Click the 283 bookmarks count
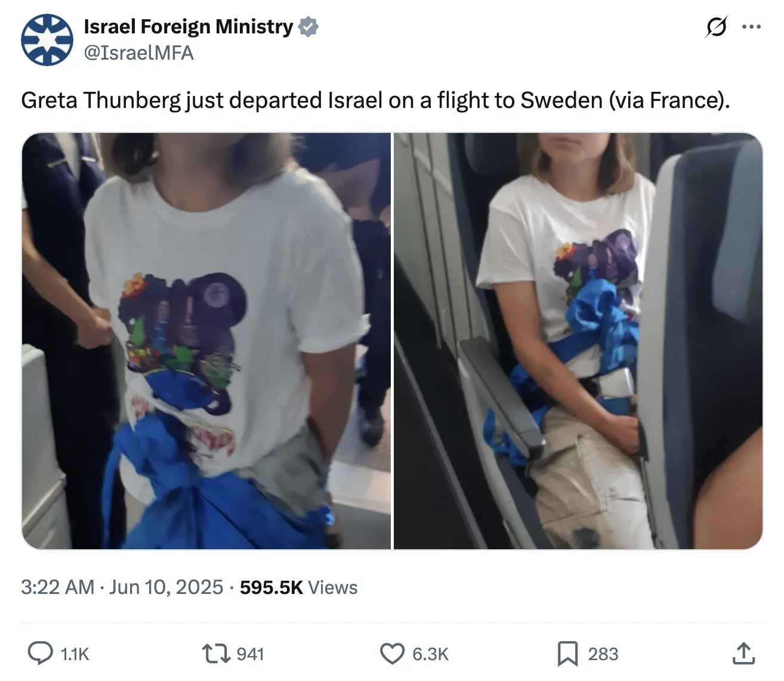Image resolution: width=784 pixels, height=681 pixels. pyautogui.click(x=603, y=654)
